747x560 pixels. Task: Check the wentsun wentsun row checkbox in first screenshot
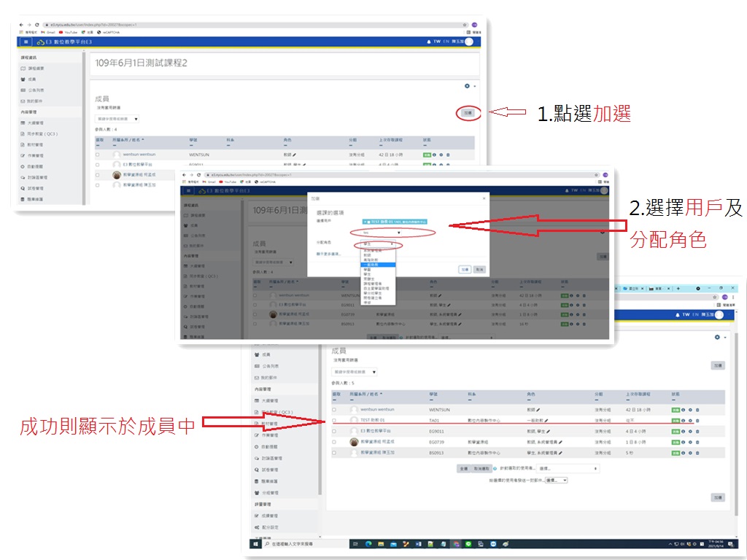click(97, 155)
